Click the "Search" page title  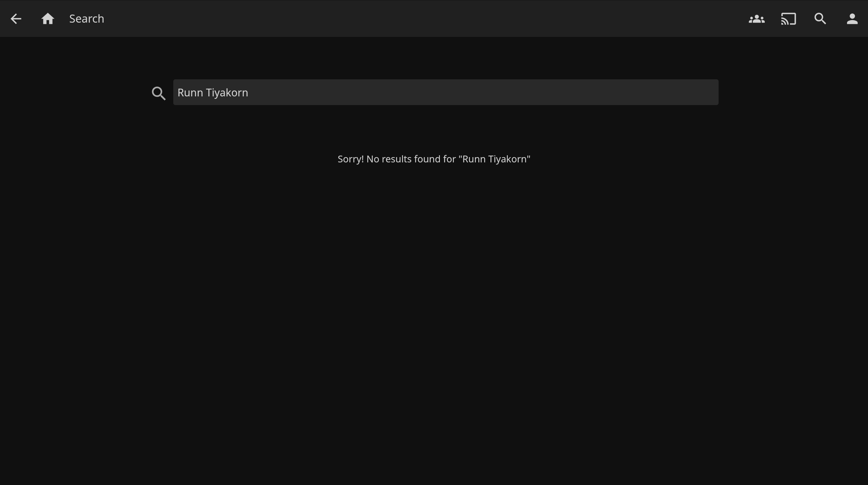86,19
